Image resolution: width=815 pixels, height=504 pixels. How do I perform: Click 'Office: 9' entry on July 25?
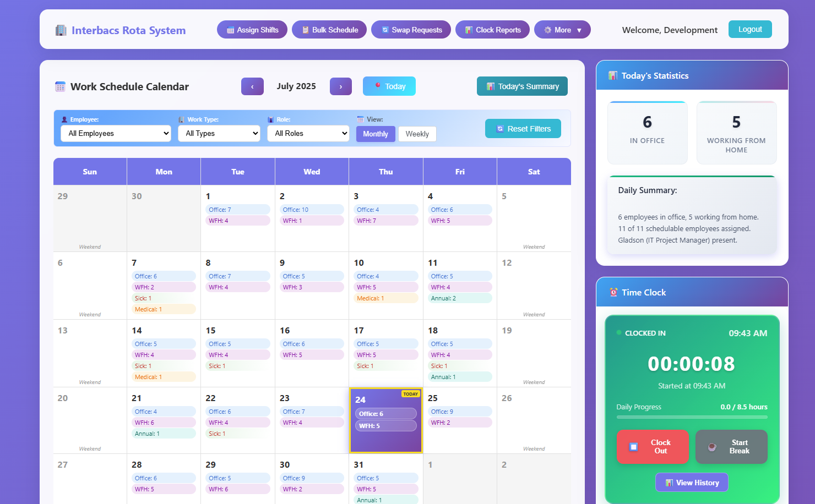pyautogui.click(x=460, y=412)
